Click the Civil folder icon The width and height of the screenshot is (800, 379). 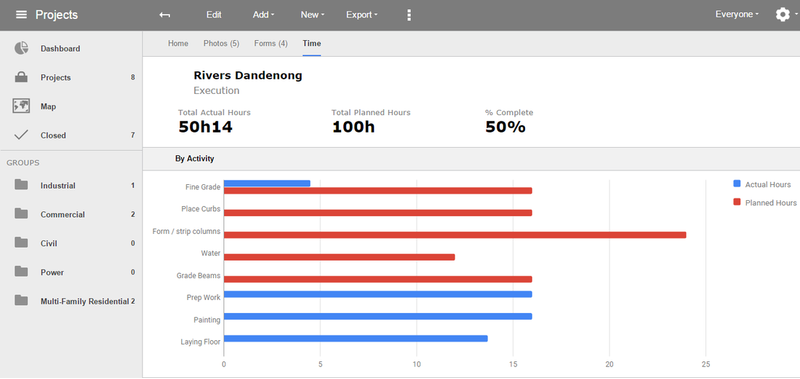(21, 243)
